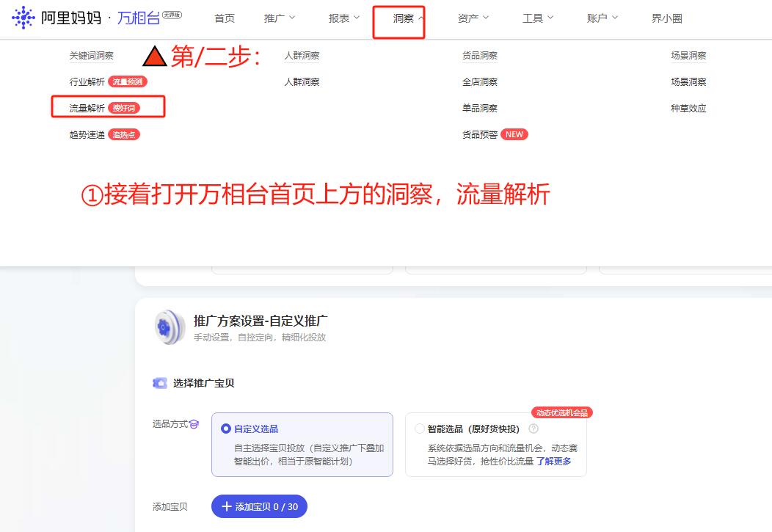Open 界小圈 in the top navigation

pyautogui.click(x=666, y=18)
